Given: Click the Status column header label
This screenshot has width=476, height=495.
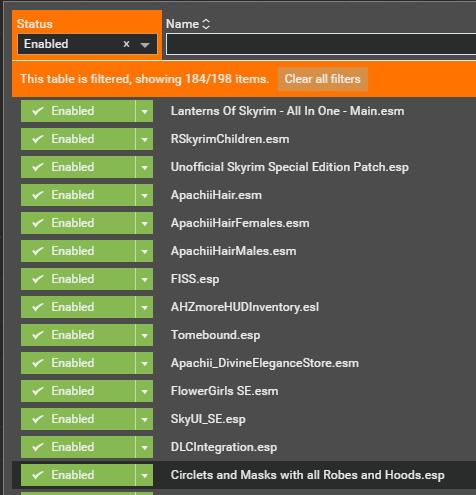Looking at the screenshot, I should point(35,24).
